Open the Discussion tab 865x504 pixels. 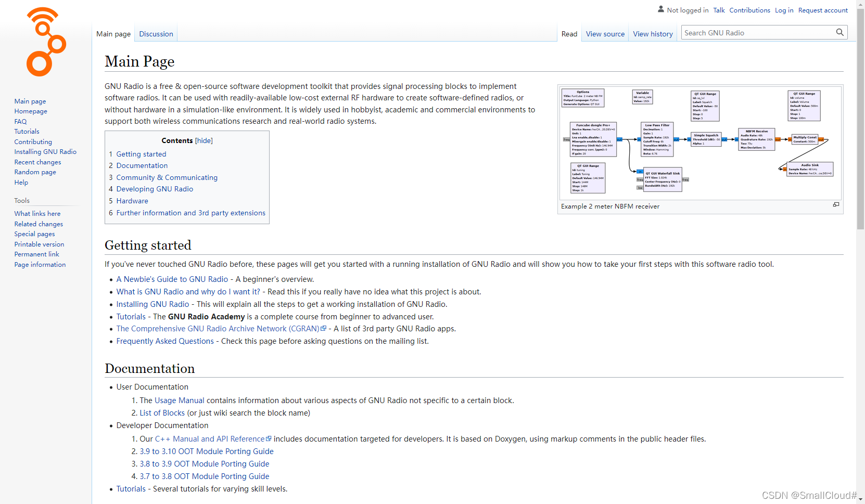pyautogui.click(x=156, y=34)
